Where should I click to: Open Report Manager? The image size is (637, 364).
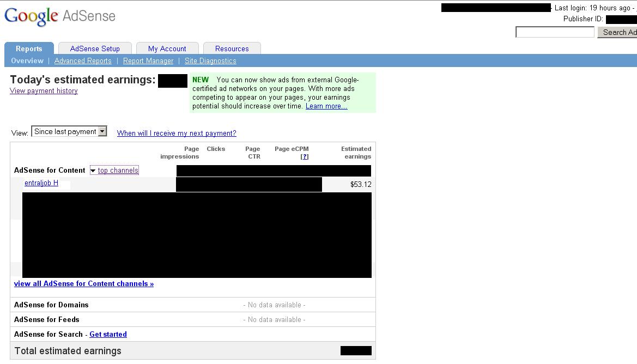(148, 61)
